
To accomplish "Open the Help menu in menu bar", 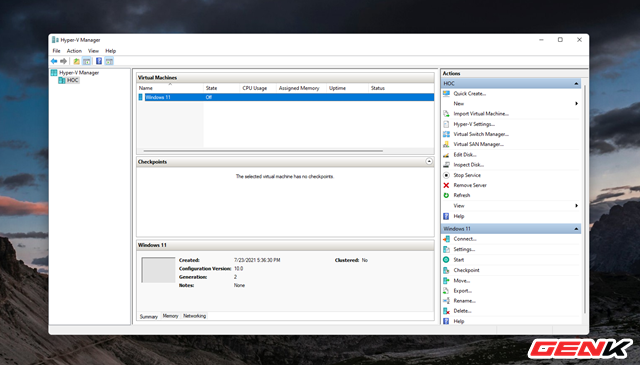I will (111, 51).
